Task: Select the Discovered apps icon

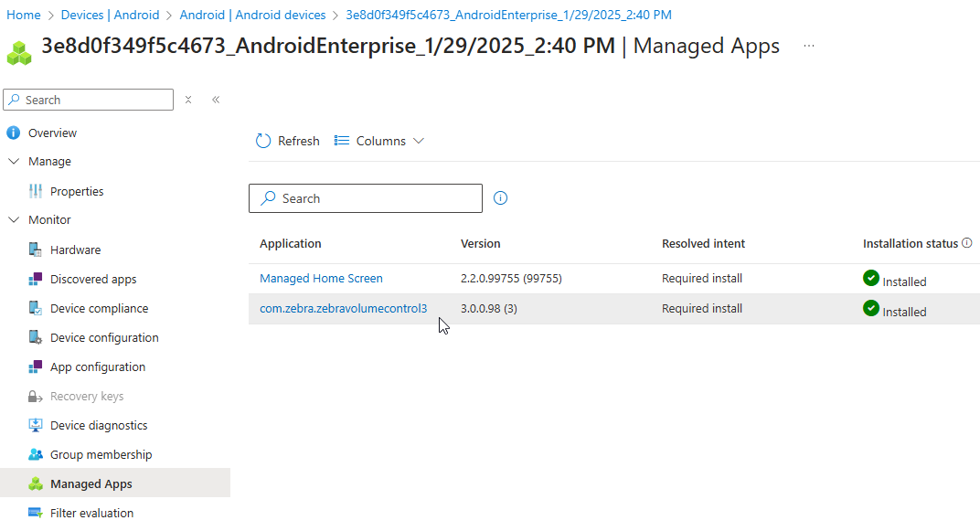Action: coord(36,280)
